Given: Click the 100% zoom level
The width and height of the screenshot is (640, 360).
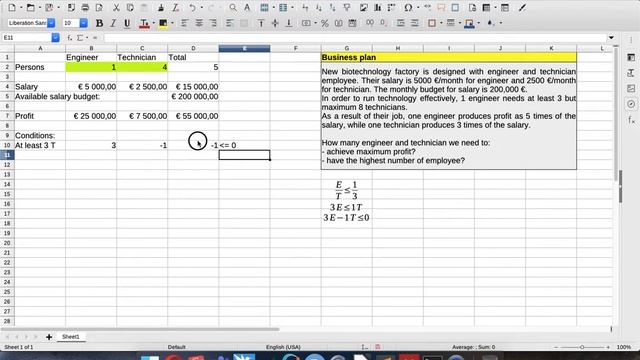Looking at the screenshot, I should (623, 347).
